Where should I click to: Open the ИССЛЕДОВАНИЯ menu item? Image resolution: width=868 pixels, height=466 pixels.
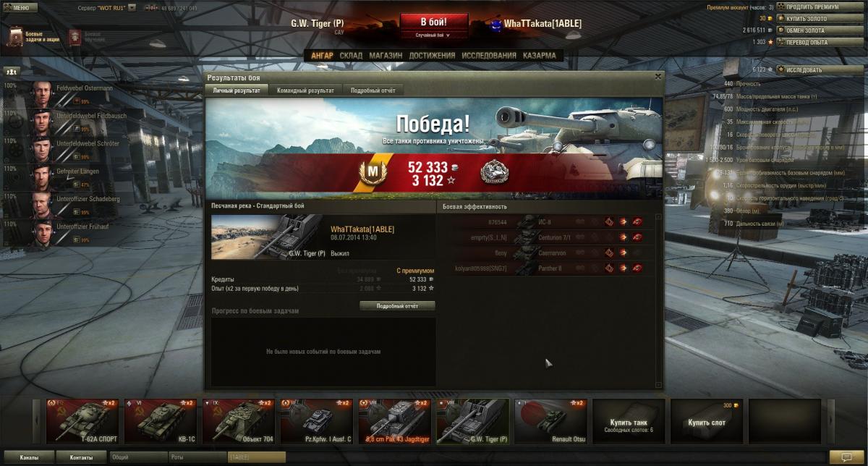tap(489, 56)
